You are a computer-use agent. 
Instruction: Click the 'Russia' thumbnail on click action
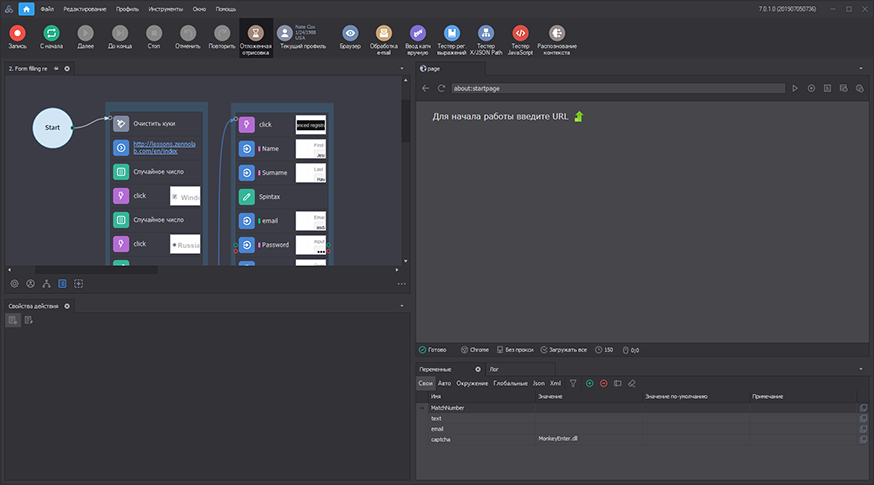pos(185,244)
